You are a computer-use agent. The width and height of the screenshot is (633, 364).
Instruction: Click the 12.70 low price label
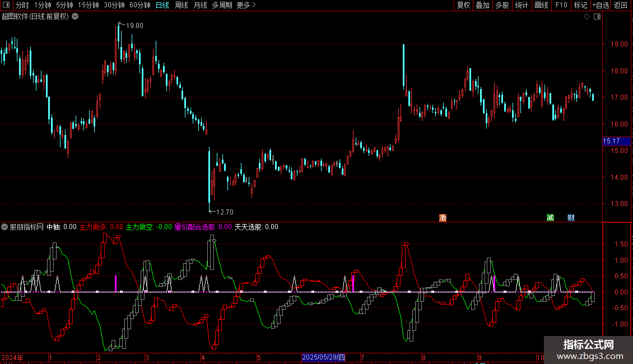point(225,212)
